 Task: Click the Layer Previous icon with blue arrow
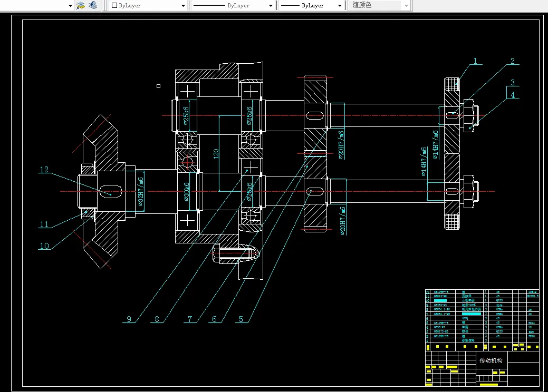tap(93, 5)
